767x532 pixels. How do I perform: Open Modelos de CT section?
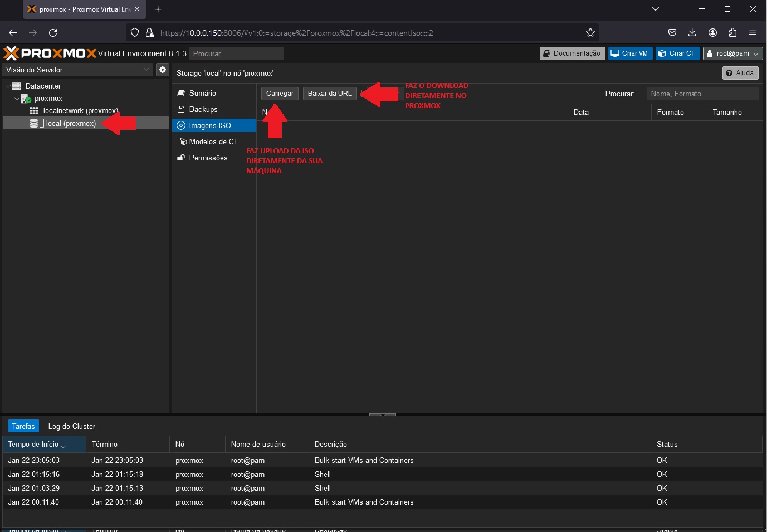[x=214, y=141]
